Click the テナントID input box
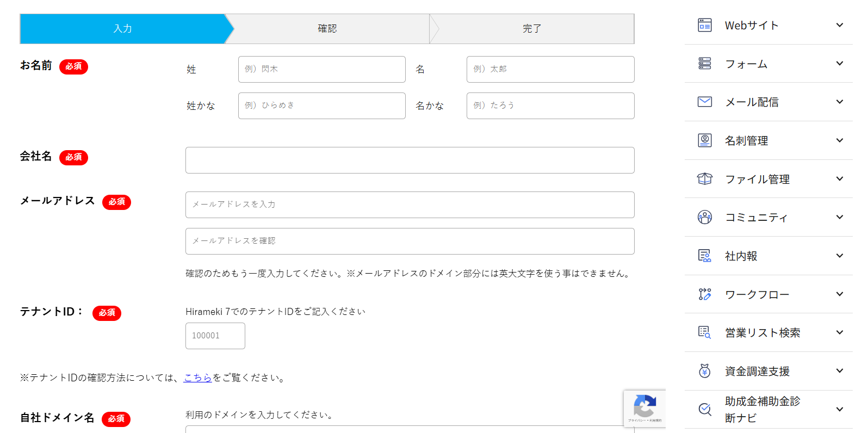This screenshot has height=433, width=868. pos(215,336)
